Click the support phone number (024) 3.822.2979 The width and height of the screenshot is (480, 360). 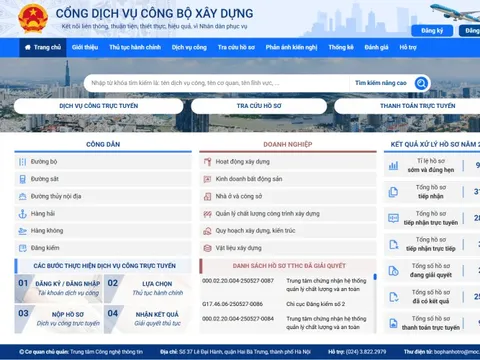[x=366, y=352]
